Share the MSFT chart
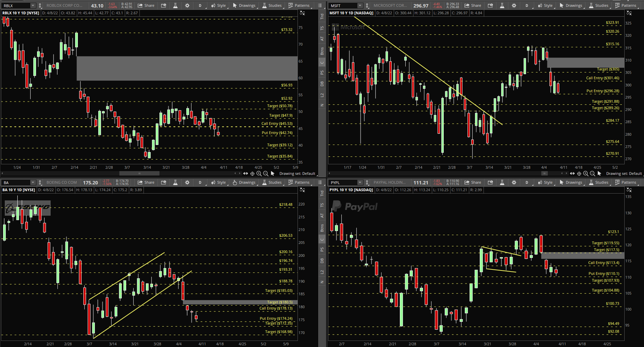 click(x=472, y=5)
